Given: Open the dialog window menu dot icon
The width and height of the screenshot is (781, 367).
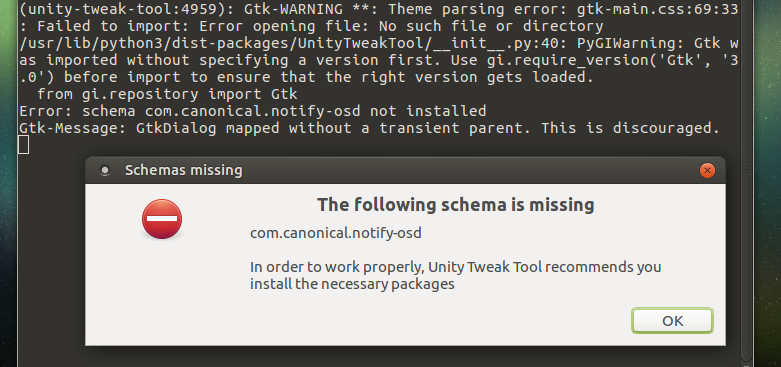Looking at the screenshot, I should [105, 170].
